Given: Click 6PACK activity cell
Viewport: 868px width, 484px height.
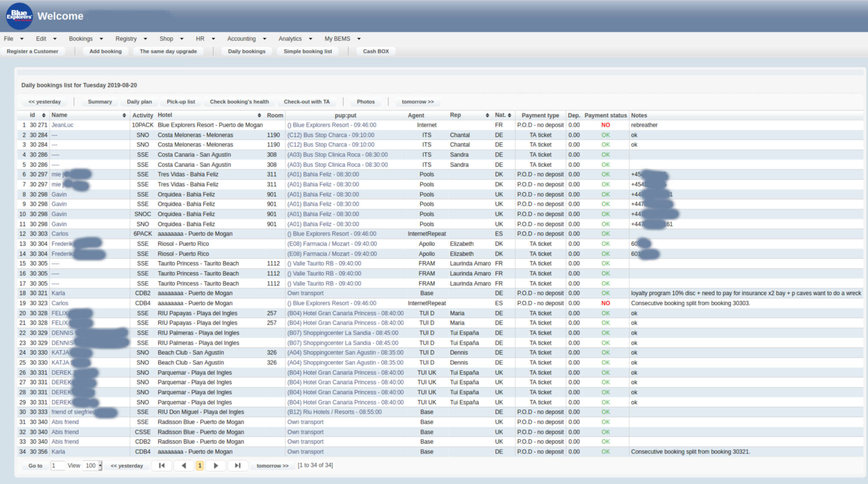Looking at the screenshot, I should click(x=142, y=234).
